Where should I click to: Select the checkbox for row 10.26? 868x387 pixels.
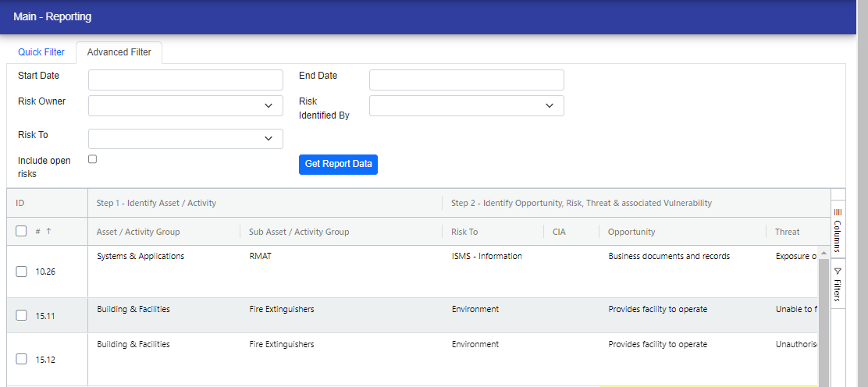pos(22,272)
